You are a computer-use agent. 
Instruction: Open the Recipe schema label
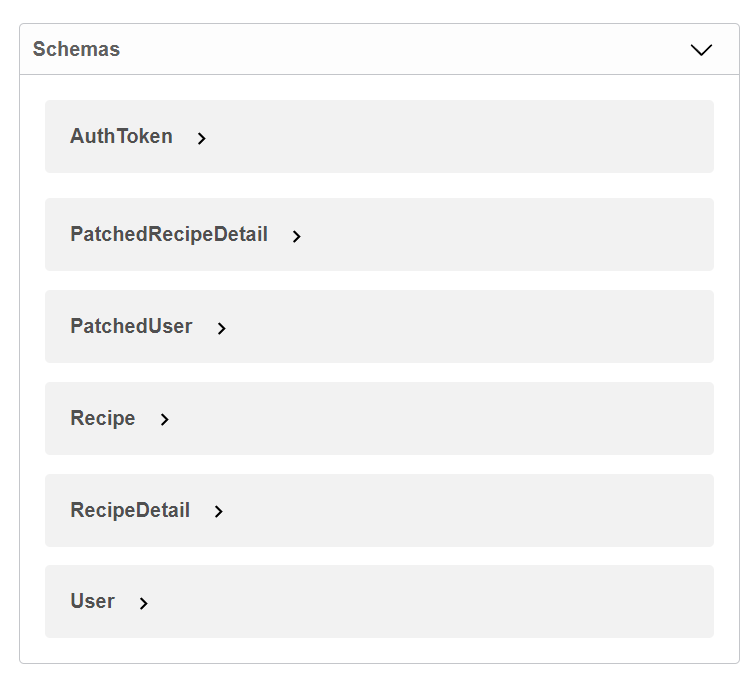click(x=102, y=418)
